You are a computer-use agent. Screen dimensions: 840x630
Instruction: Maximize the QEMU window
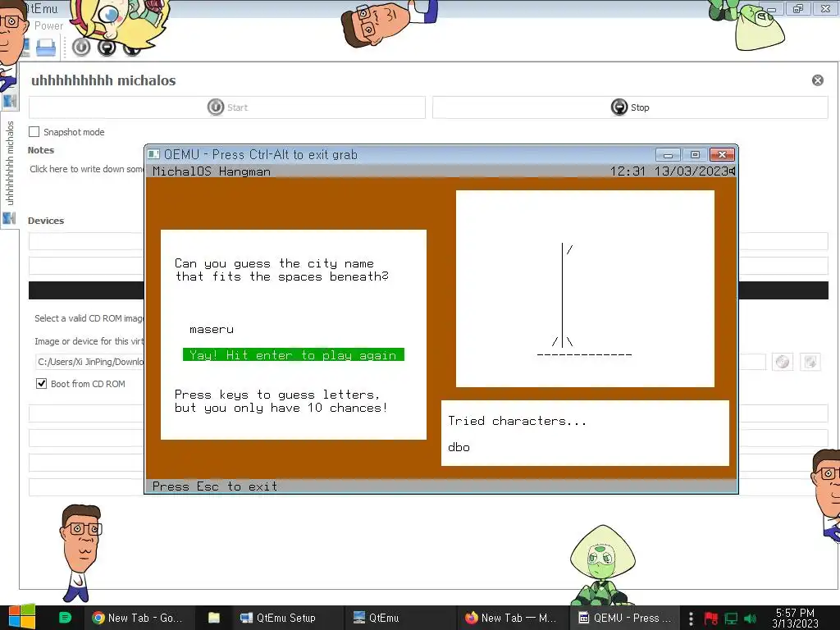coord(695,155)
